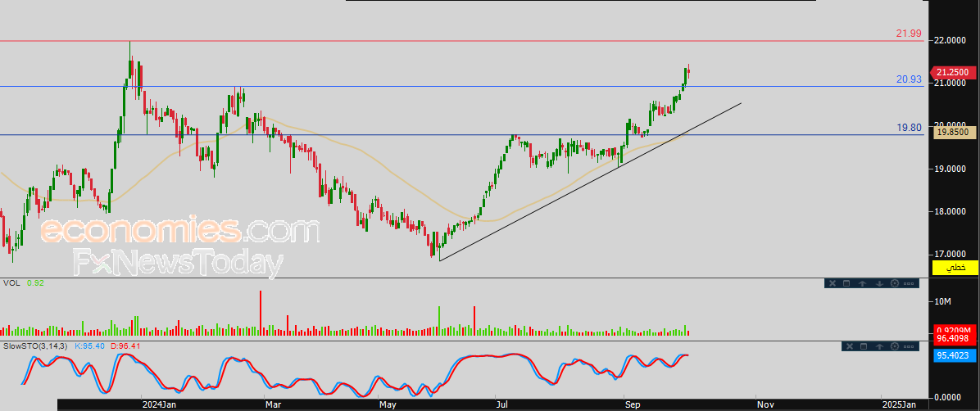Close the VOL volume indicator panel
Image resolution: width=980 pixels, height=411 pixels.
(833, 283)
